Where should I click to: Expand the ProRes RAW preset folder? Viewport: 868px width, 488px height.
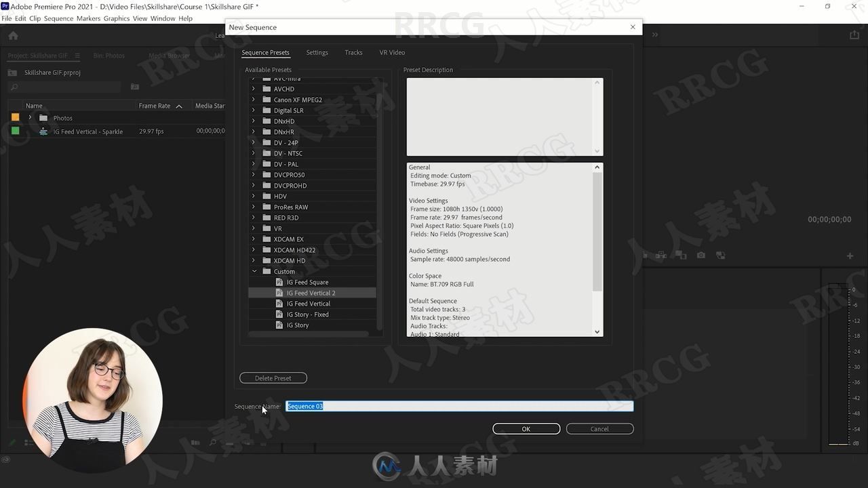click(x=254, y=207)
